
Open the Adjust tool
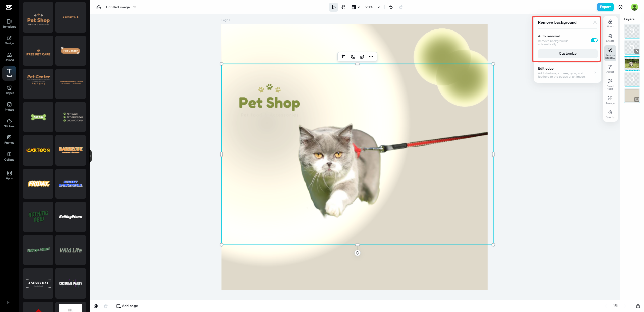click(x=610, y=69)
